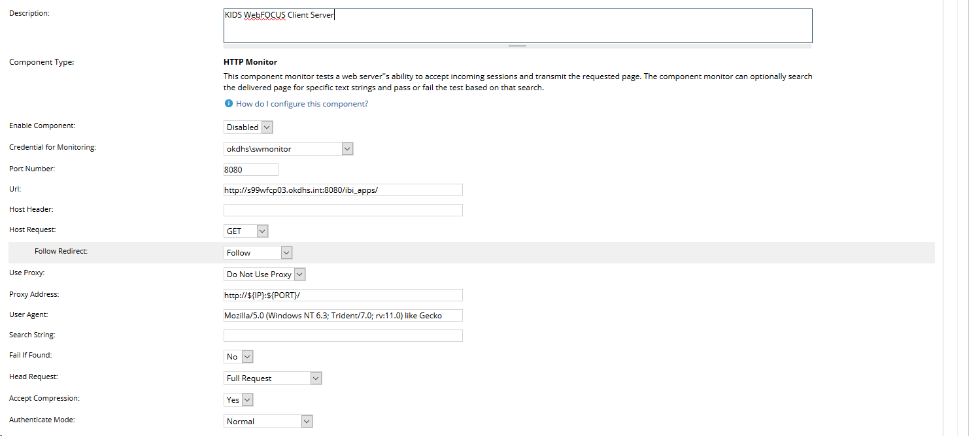Click the empty Search String field
The image size is (980, 436).
[343, 335]
